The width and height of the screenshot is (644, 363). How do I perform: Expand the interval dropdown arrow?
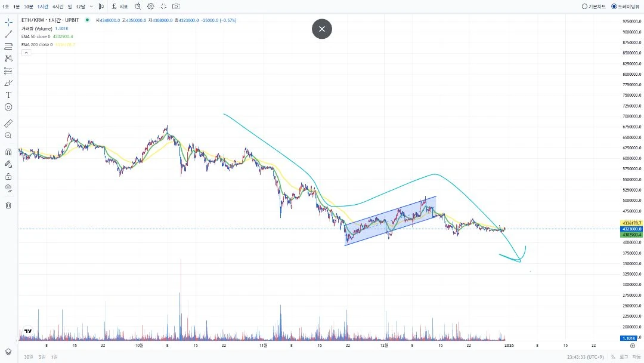tap(91, 7)
